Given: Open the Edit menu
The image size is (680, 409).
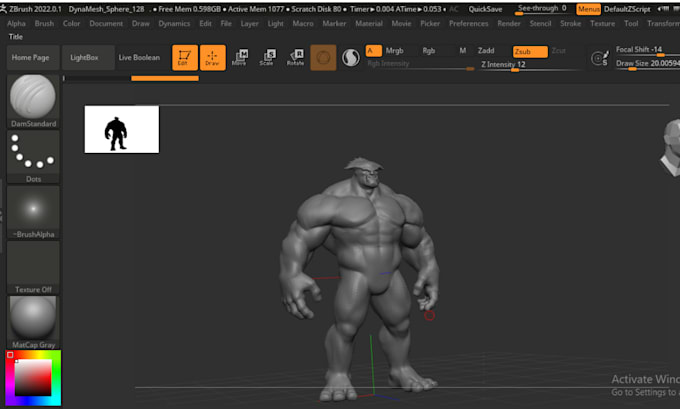Looking at the screenshot, I should coord(206,23).
